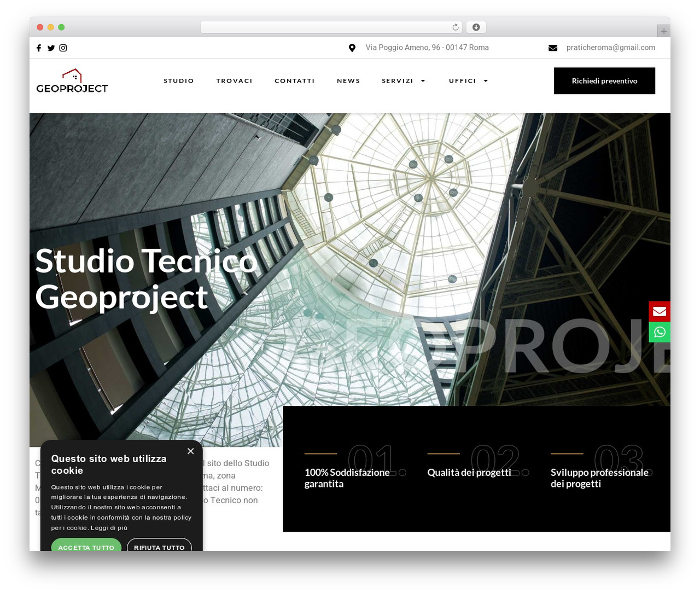The width and height of the screenshot is (700, 593).
Task: Click the Servizi menu label
Action: pyautogui.click(x=398, y=81)
